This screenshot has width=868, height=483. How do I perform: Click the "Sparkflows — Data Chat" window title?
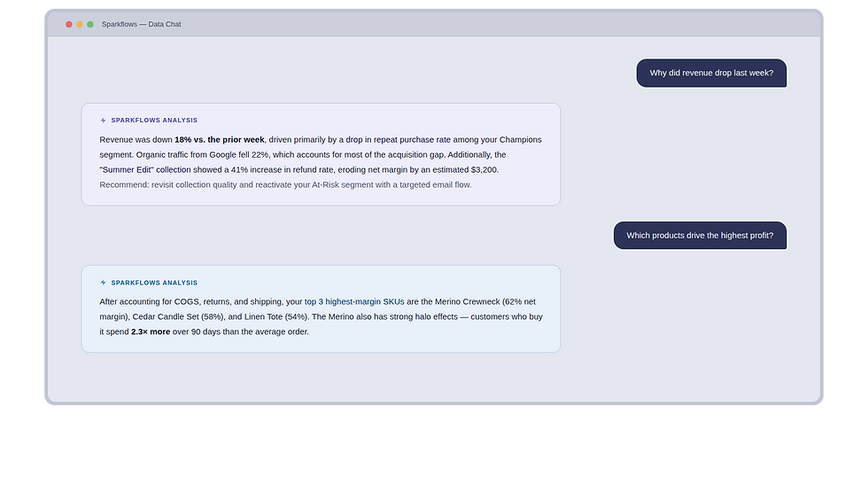click(x=142, y=24)
